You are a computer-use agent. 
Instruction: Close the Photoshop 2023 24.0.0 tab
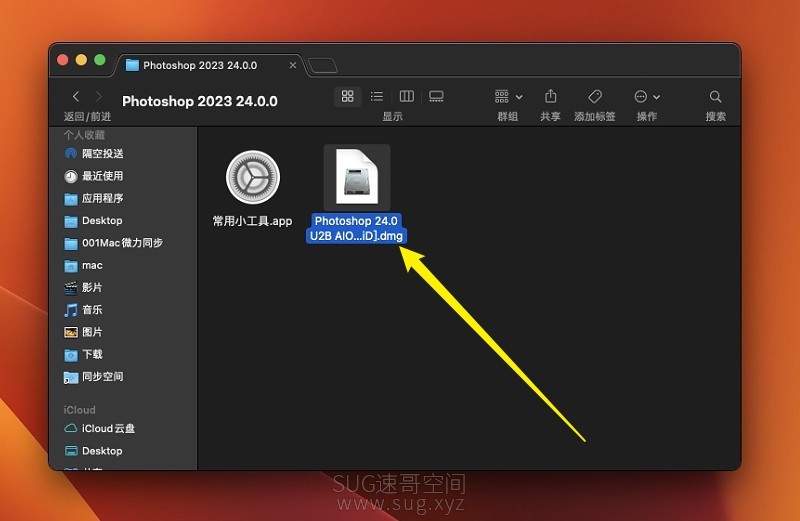293,65
